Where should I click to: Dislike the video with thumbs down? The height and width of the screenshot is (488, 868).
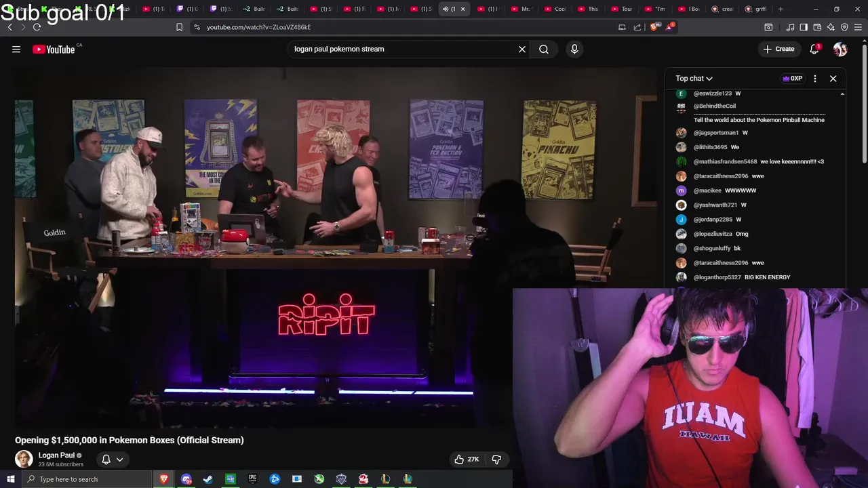pyautogui.click(x=496, y=459)
